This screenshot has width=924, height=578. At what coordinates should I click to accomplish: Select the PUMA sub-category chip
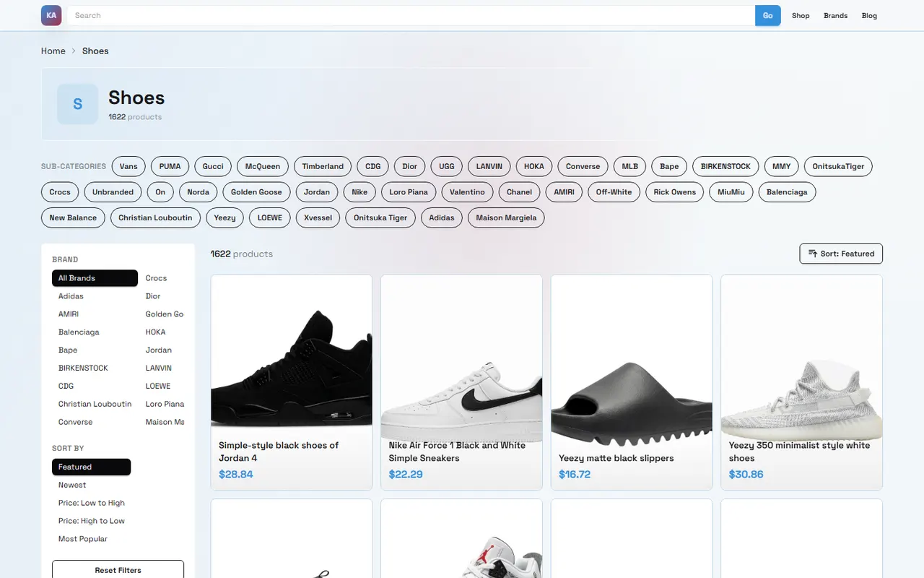tap(170, 166)
